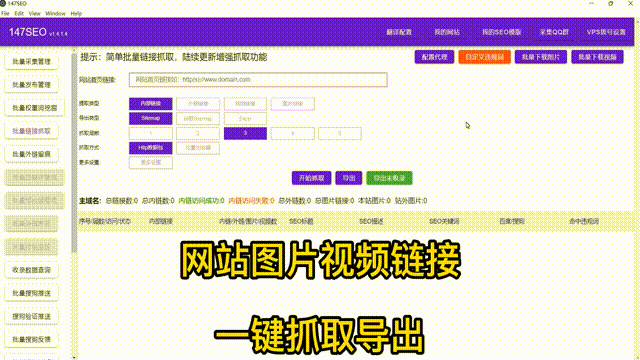Select the option beside Http数据包
The image size is (640, 360).
pos(198,148)
